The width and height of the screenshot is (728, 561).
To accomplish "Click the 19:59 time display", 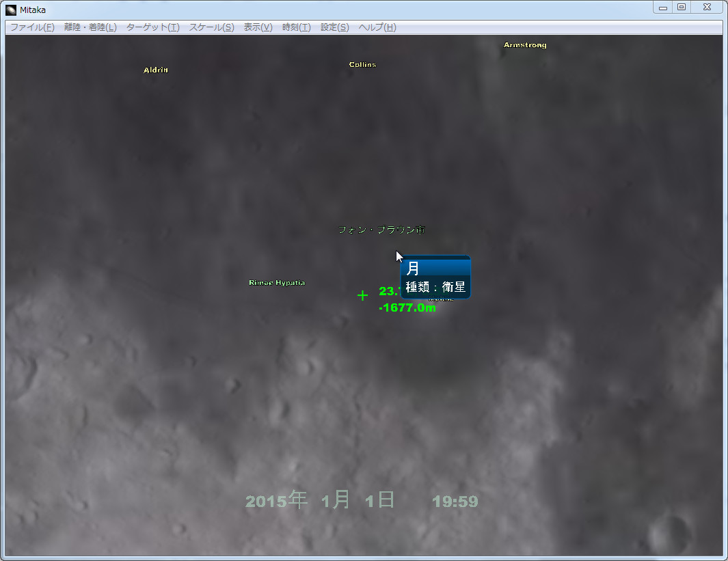I will 455,501.
